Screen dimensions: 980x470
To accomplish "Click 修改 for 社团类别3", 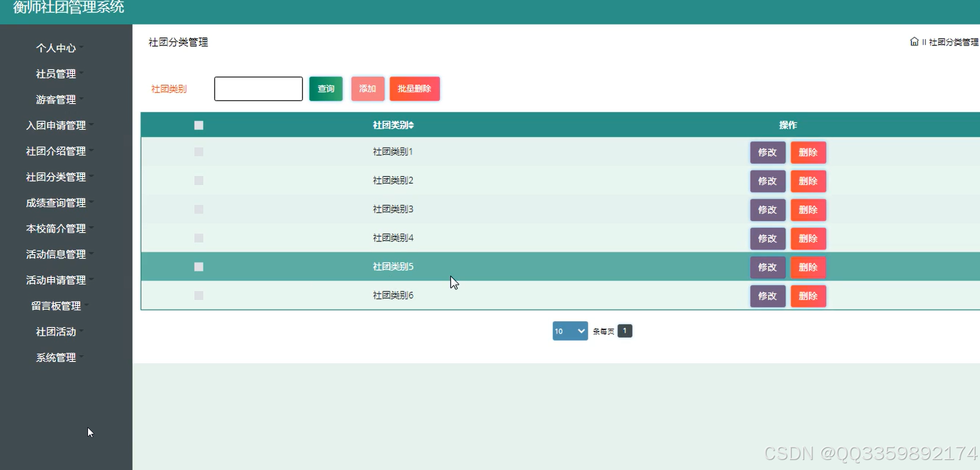I will pos(768,210).
